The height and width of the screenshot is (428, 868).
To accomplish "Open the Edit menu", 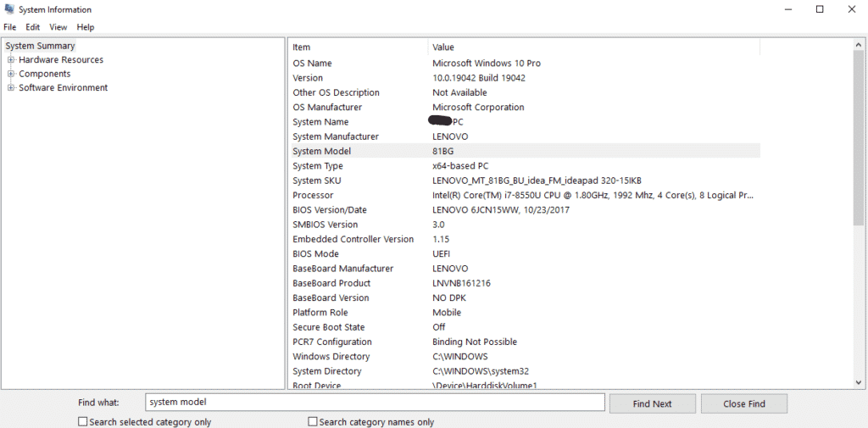I will (33, 27).
